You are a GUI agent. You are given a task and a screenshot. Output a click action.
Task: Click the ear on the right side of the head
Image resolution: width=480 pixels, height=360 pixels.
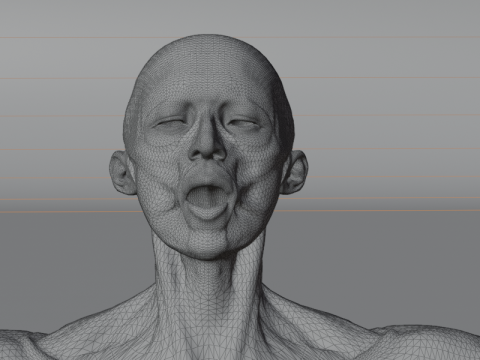click(x=294, y=172)
